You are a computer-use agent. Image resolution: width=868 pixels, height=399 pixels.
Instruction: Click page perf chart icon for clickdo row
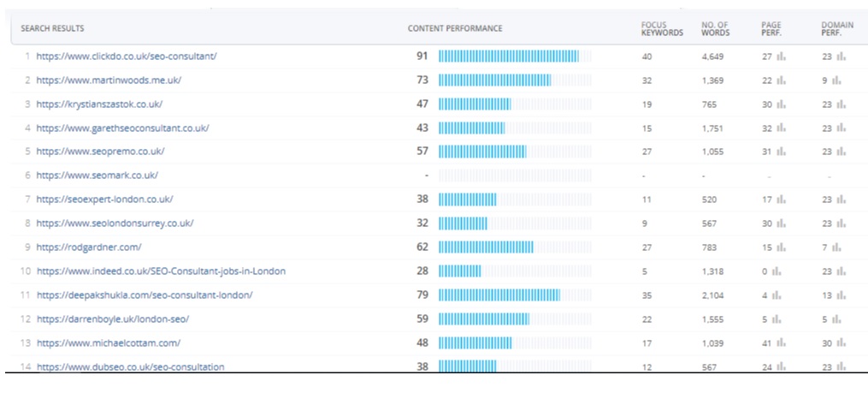click(781, 56)
